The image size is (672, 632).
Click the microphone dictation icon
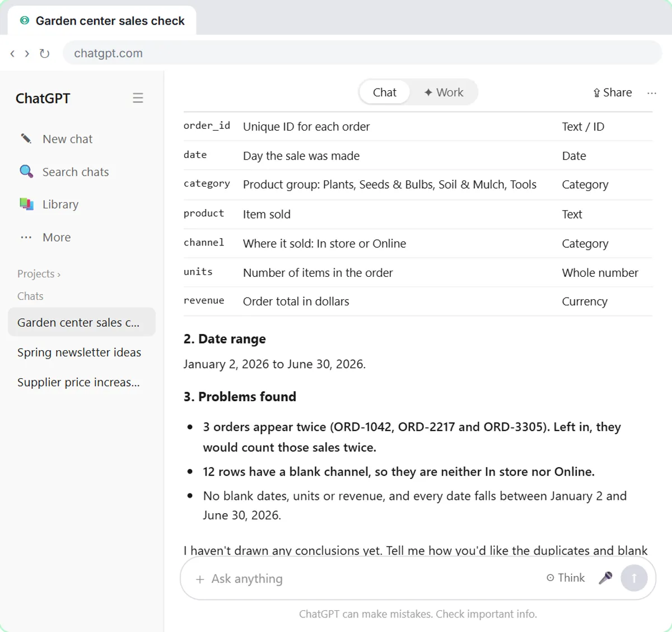pyautogui.click(x=605, y=578)
